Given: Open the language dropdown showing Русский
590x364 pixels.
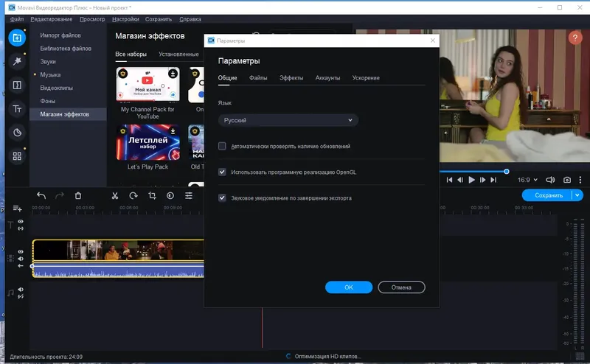Looking at the screenshot, I should [288, 120].
